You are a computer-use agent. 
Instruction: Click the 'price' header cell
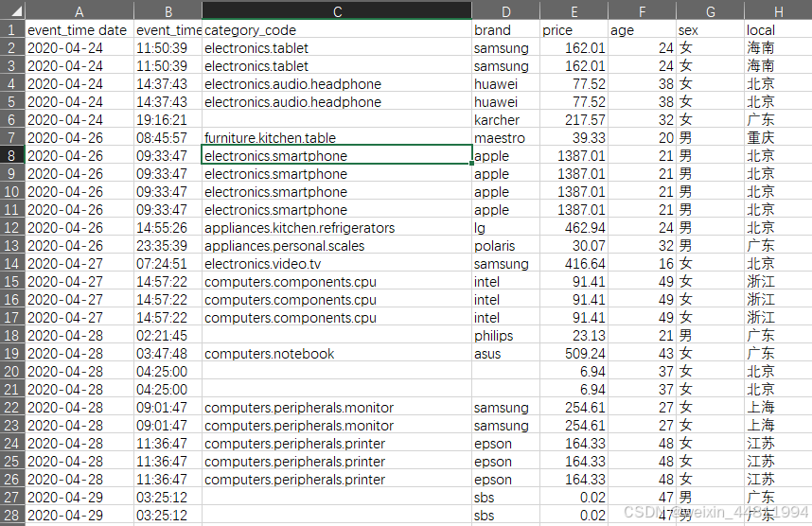point(574,30)
